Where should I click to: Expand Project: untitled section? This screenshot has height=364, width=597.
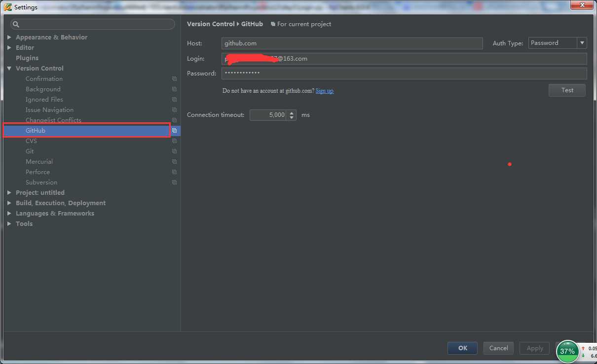pyautogui.click(x=9, y=192)
